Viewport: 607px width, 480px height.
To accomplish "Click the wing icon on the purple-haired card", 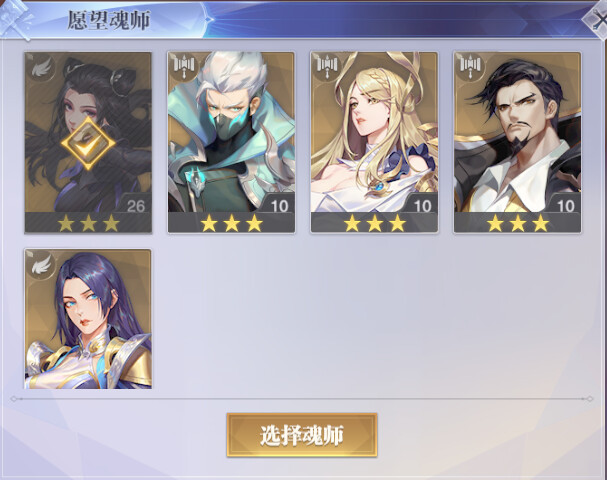I will pos(41,265).
